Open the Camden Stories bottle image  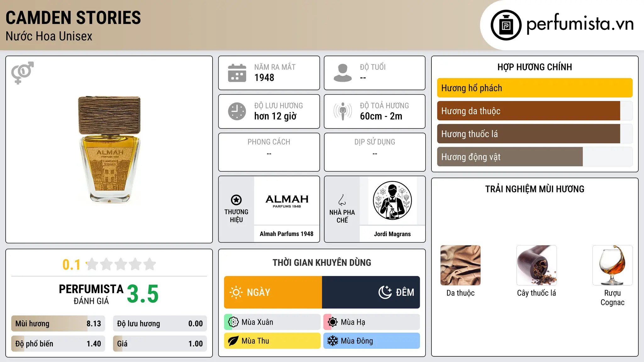(x=109, y=149)
